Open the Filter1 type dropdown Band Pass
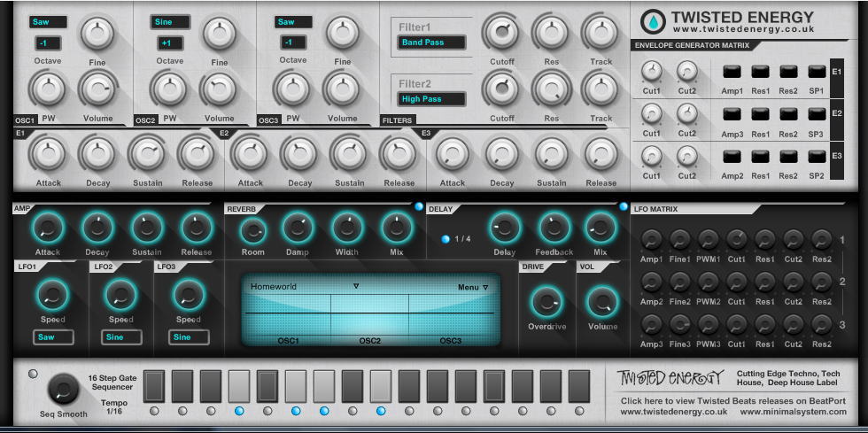 pyautogui.click(x=431, y=43)
